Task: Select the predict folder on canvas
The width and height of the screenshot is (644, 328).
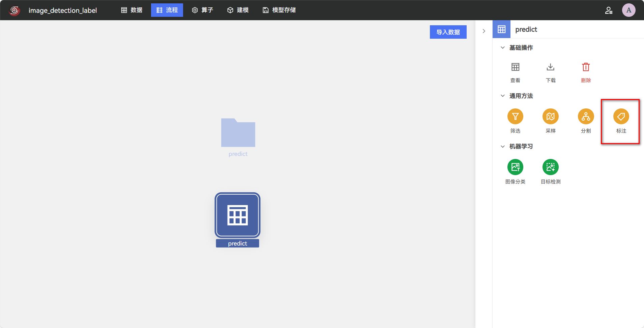Action: pos(238,133)
